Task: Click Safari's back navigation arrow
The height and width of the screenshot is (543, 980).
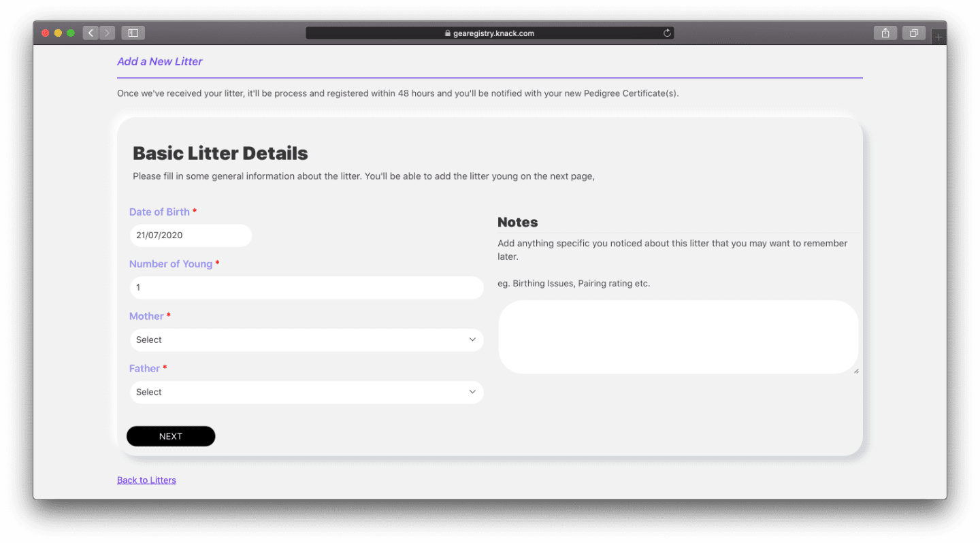Action: click(91, 33)
